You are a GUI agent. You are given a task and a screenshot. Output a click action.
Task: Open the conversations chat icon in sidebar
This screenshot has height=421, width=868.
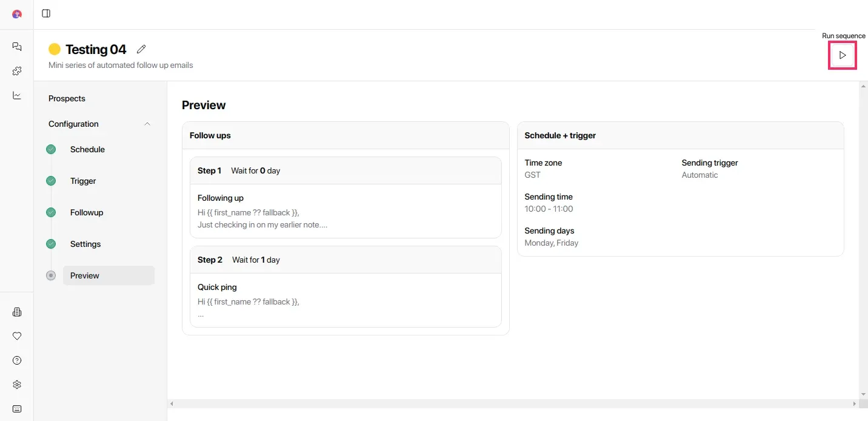tap(17, 47)
